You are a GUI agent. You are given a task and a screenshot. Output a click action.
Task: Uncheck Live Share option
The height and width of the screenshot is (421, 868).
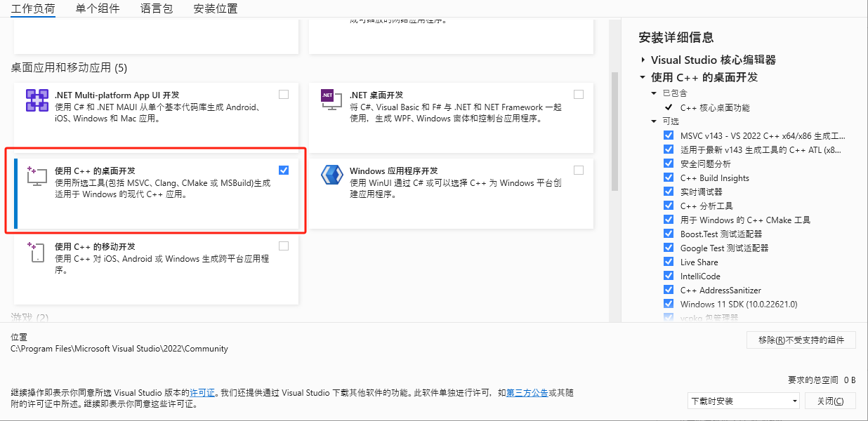(669, 262)
